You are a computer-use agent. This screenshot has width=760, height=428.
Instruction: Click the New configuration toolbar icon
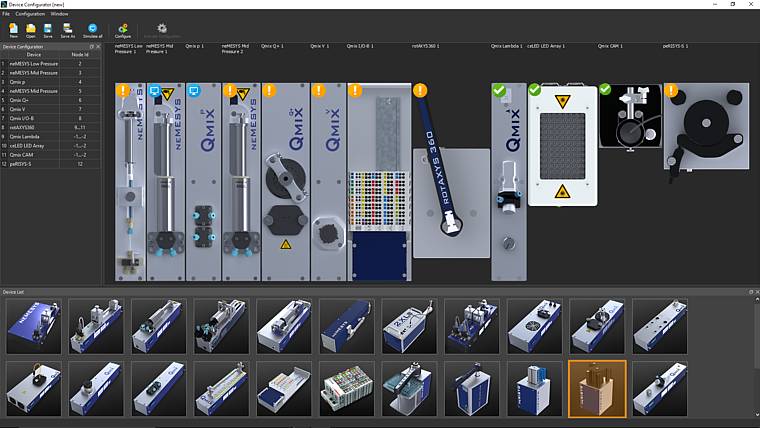[14, 30]
